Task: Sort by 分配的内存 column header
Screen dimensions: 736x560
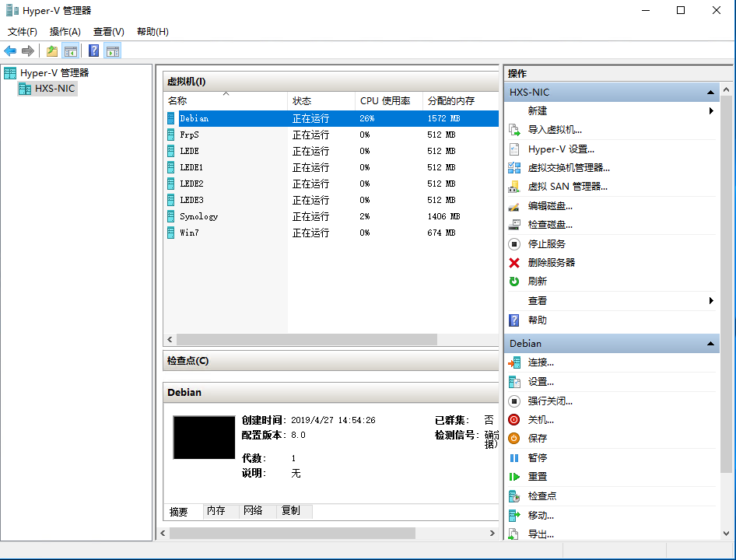Action: pos(461,101)
